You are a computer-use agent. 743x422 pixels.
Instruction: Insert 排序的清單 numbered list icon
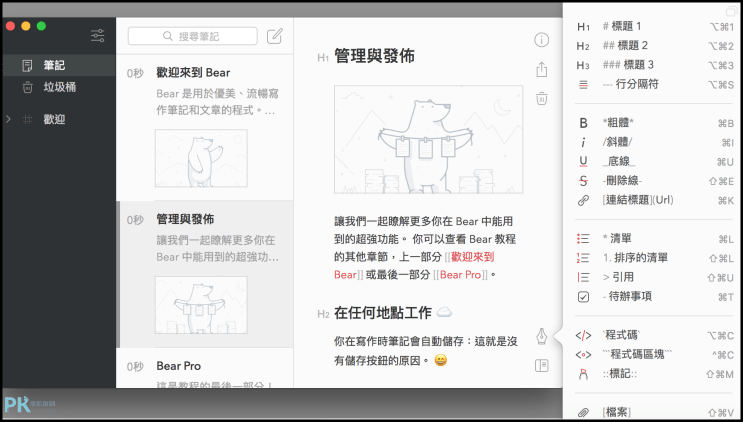583,258
